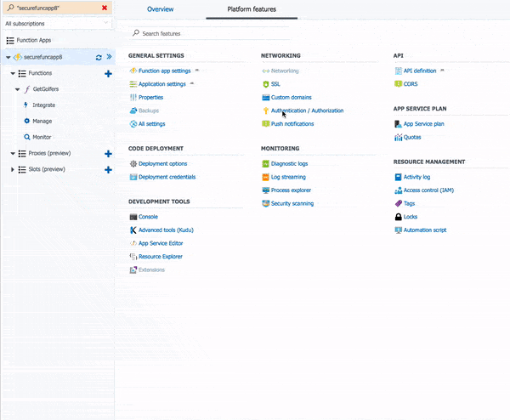This screenshot has width=510, height=420.
Task: Open Push notifications link
Action: click(x=292, y=124)
